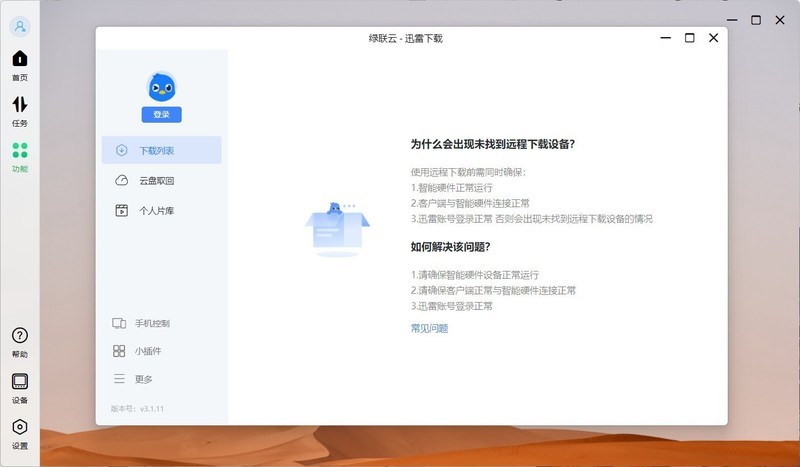The height and width of the screenshot is (467, 800).
Task: Click line 2.请确保客户端正常与智能硬件连接正常
Action: pos(493,290)
